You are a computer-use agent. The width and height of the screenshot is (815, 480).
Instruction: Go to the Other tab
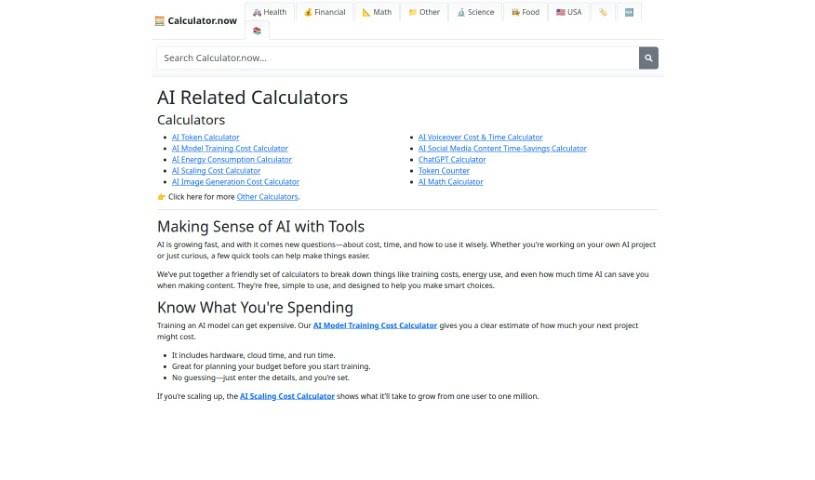424,12
